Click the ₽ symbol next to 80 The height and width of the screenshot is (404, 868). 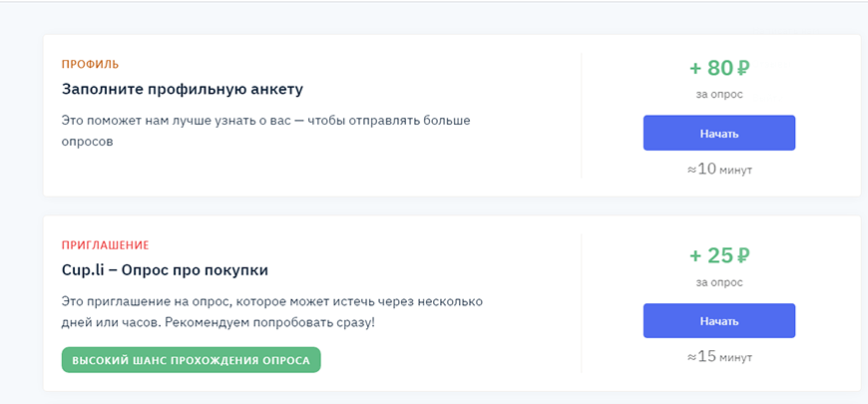click(x=743, y=69)
